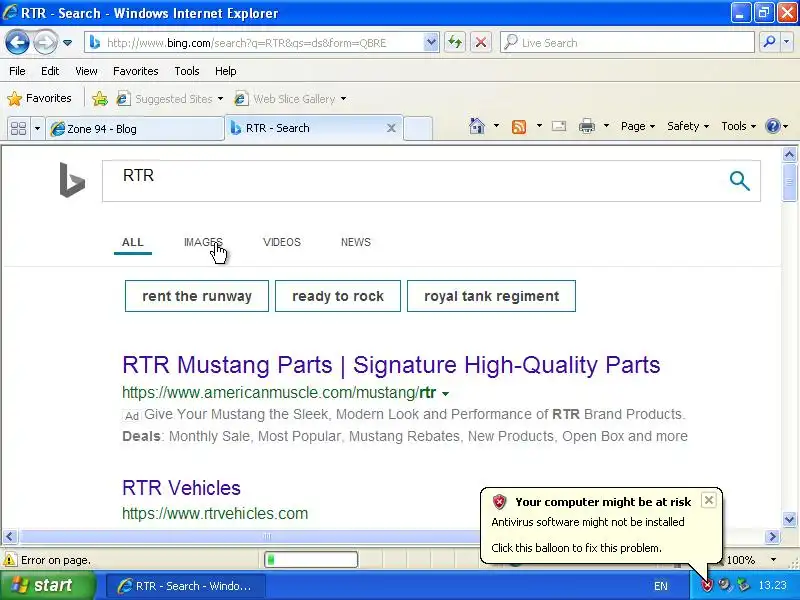Click the vertical scrollbar up arrow
The image size is (800, 600).
[789, 154]
